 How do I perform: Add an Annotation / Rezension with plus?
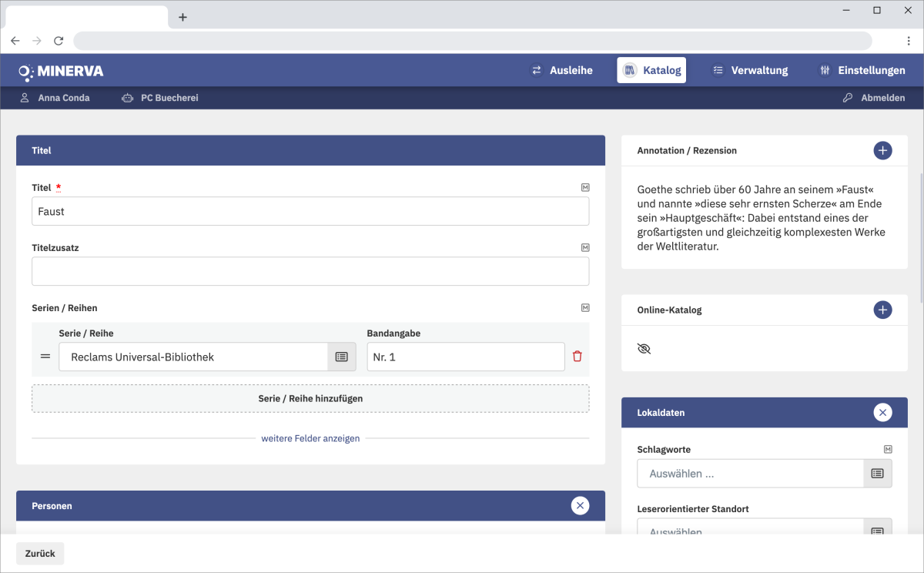882,150
